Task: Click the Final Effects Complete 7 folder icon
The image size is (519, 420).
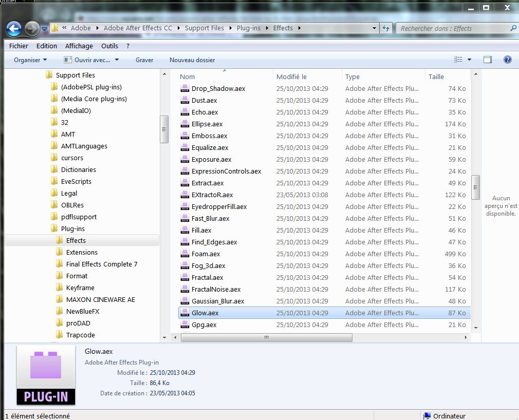Action: pos(60,263)
